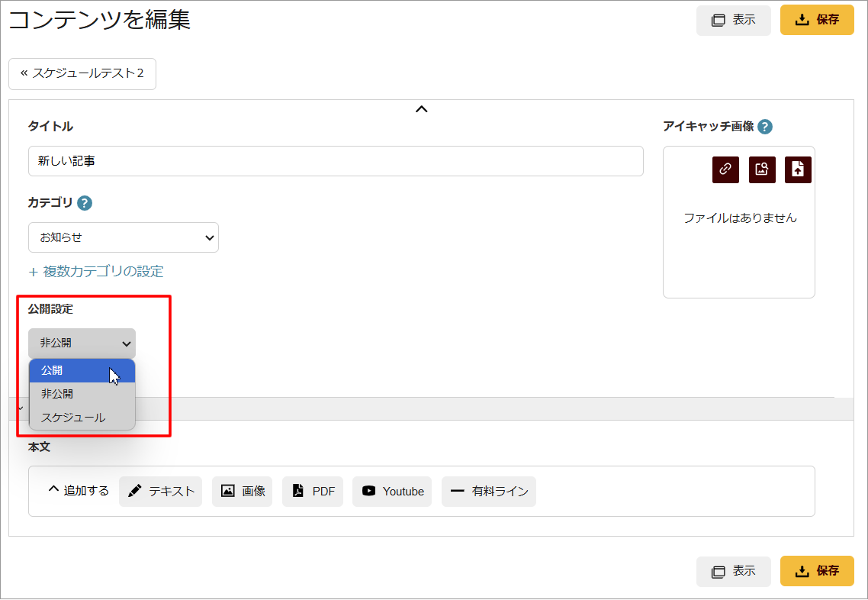Image resolution: width=868 pixels, height=600 pixels.
Task: Collapse the 追加する block toolbar
Action: 79,491
